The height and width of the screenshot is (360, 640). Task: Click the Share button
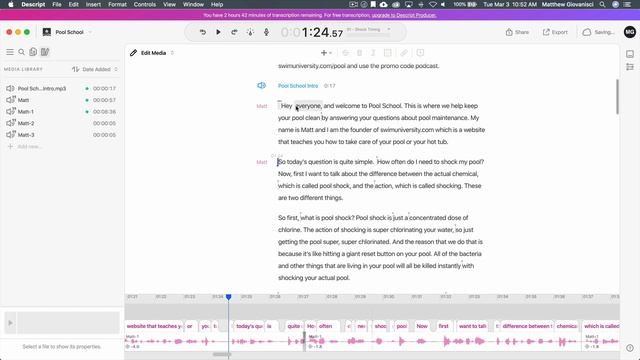pyautogui.click(x=517, y=32)
